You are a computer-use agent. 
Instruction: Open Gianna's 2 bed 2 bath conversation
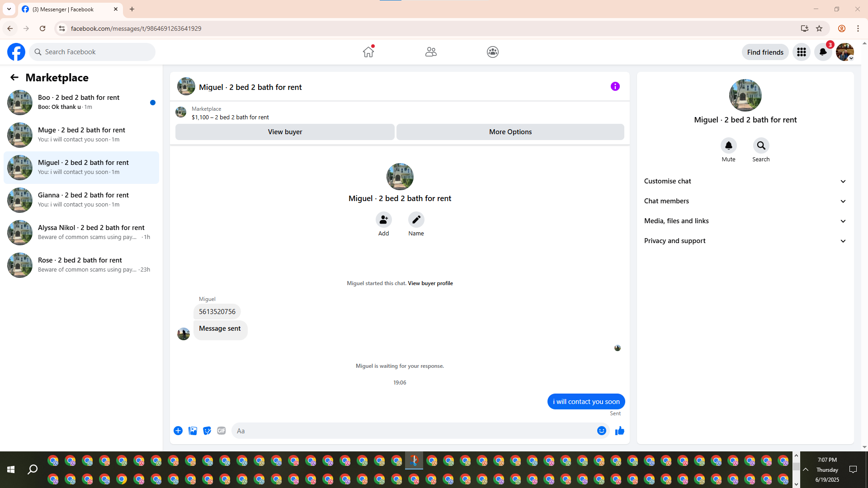[81, 200]
